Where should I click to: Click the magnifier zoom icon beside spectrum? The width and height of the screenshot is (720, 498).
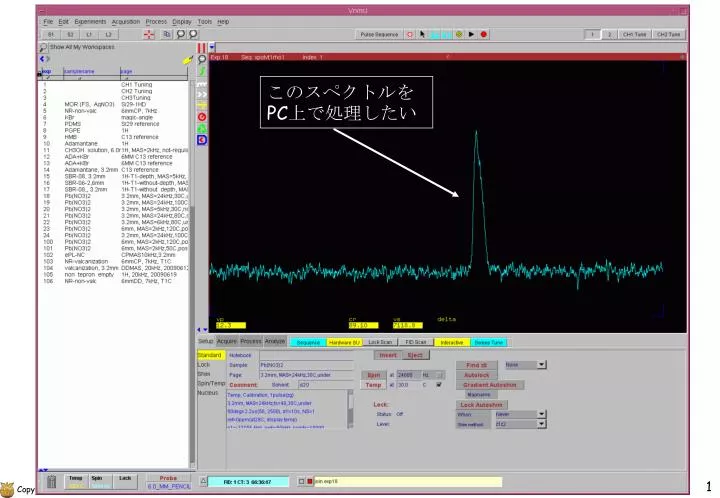point(202,59)
